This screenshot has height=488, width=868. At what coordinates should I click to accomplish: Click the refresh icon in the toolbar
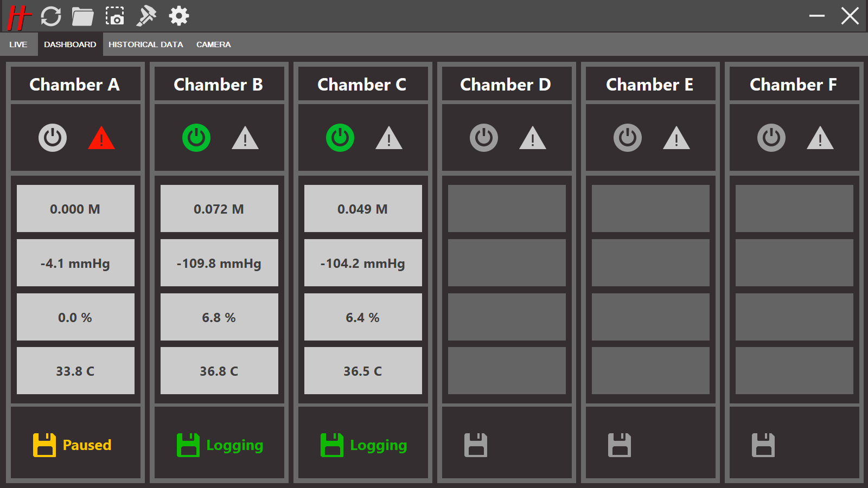click(51, 16)
